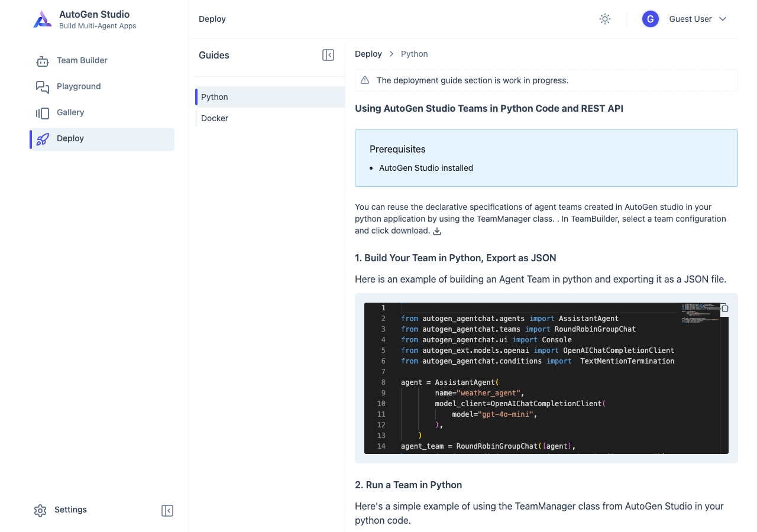Select the Python guide

(x=270, y=97)
